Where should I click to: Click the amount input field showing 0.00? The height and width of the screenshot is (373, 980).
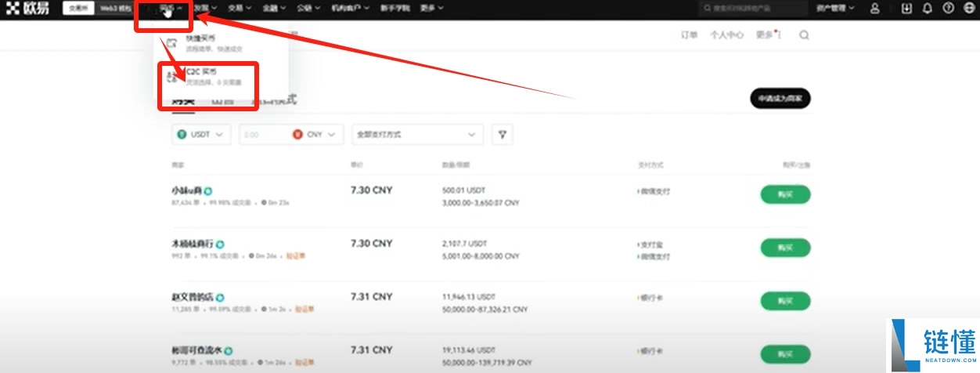point(264,135)
